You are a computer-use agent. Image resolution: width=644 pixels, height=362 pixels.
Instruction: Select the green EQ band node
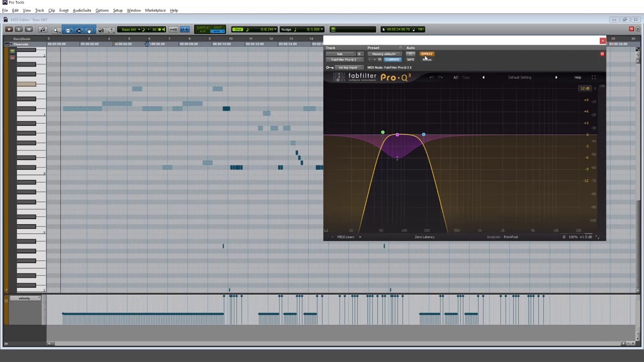(x=383, y=133)
